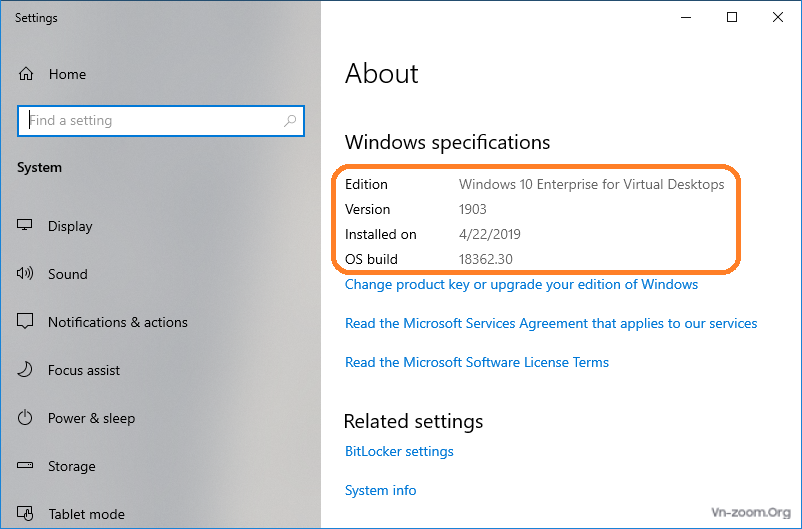802x529 pixels.
Task: Click the install date 4/22/2019
Action: pyautogui.click(x=489, y=234)
